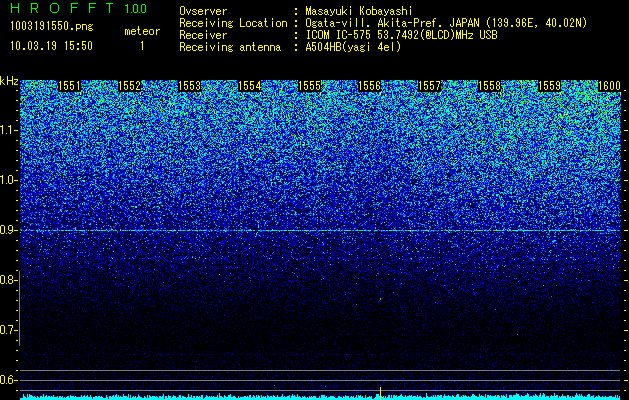
Task: Click the antenna value A504HB(yagi 4el)
Action: pos(353,47)
